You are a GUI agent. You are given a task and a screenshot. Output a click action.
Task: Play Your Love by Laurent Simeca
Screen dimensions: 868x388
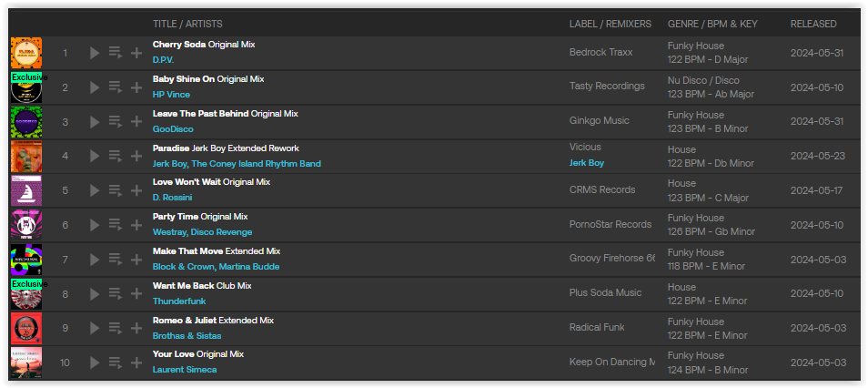pos(95,362)
